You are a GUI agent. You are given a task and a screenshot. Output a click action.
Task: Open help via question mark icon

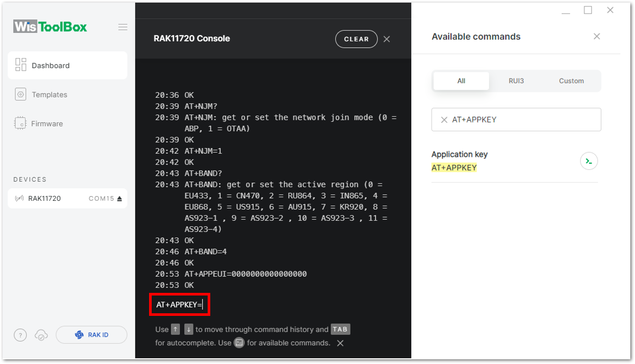pyautogui.click(x=20, y=335)
